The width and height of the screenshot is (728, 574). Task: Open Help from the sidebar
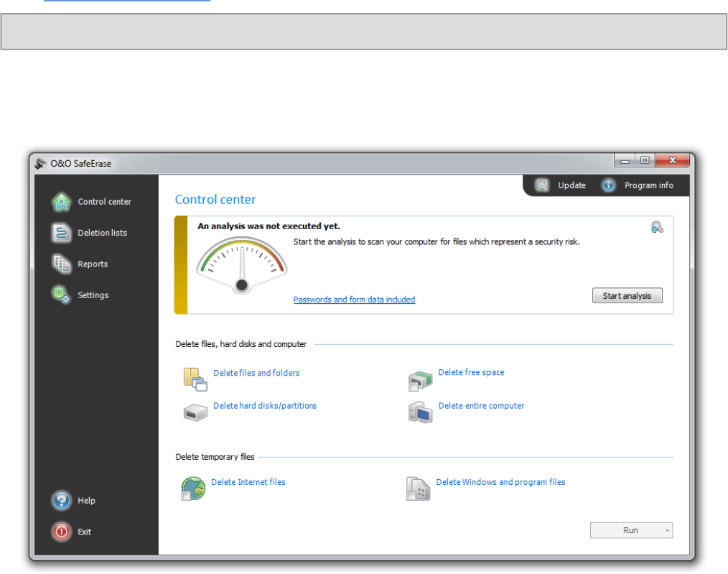pos(86,501)
